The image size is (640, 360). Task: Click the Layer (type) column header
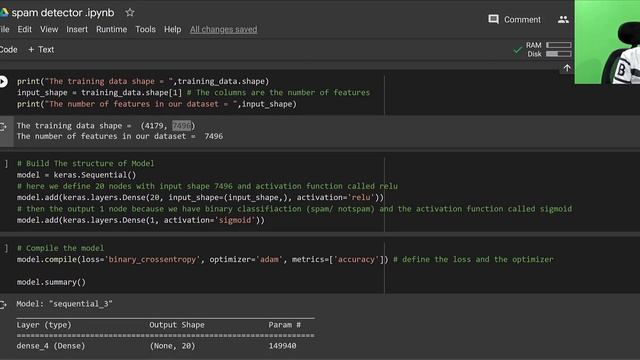tap(44, 325)
